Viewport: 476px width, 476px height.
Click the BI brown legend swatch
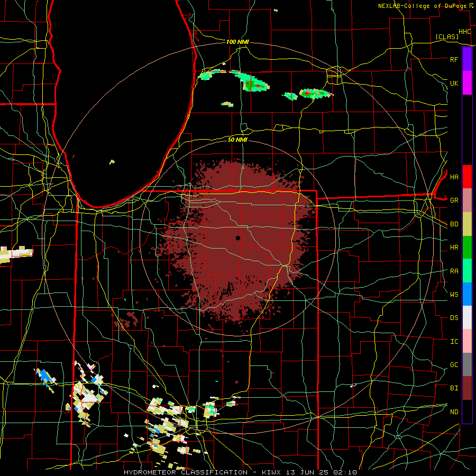click(467, 388)
